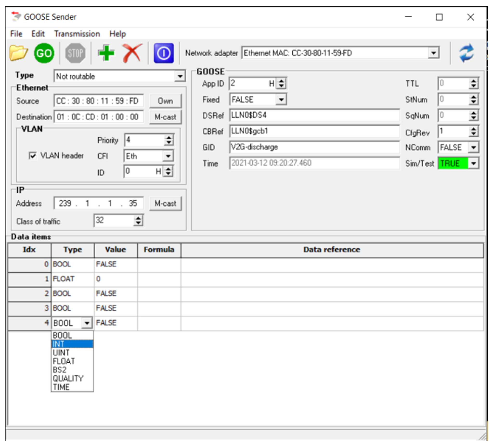Delete item using red X icon
The image size is (495, 448).
132,53
